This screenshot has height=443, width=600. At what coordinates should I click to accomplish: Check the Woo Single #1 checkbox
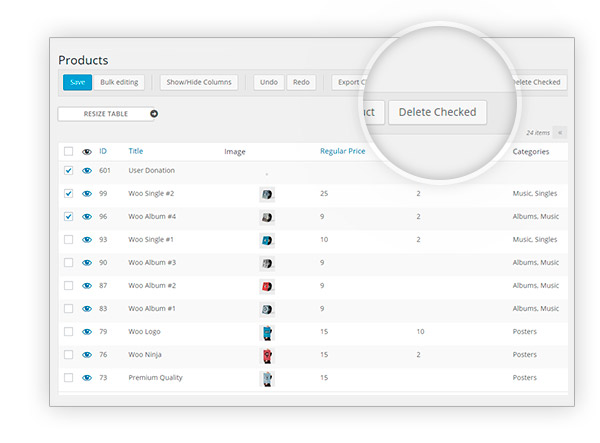[x=68, y=239]
